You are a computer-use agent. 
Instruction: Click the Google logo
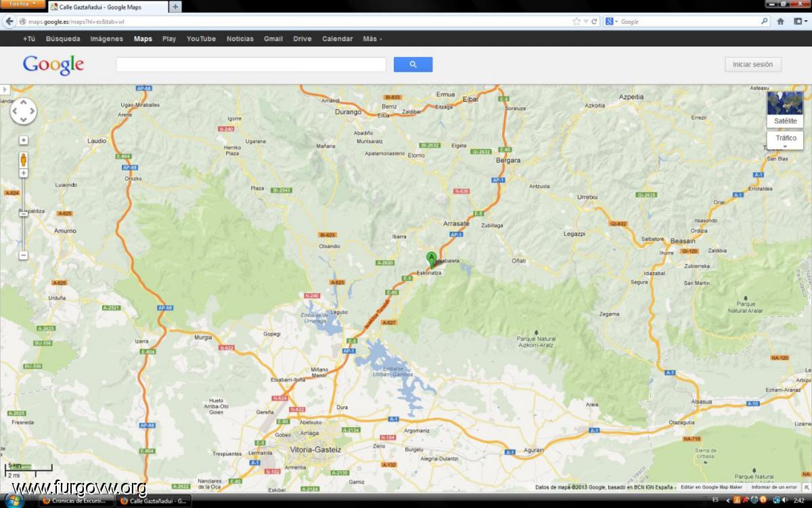point(53,64)
